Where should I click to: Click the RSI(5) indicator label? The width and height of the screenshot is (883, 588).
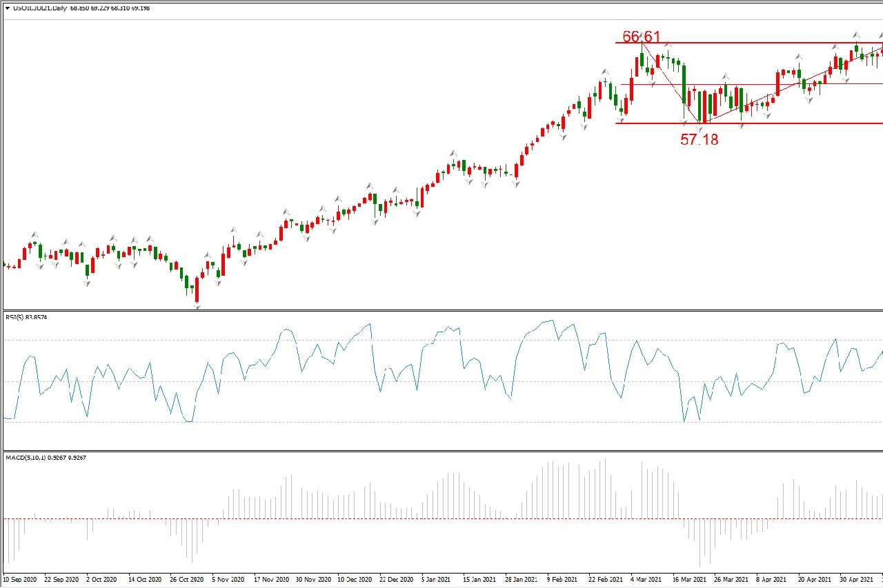click(14, 317)
